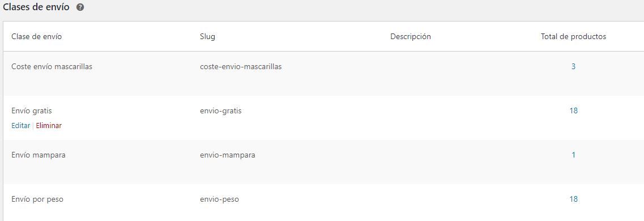View the 18 products with Envío gratis
The image size is (644, 221).
coord(573,110)
